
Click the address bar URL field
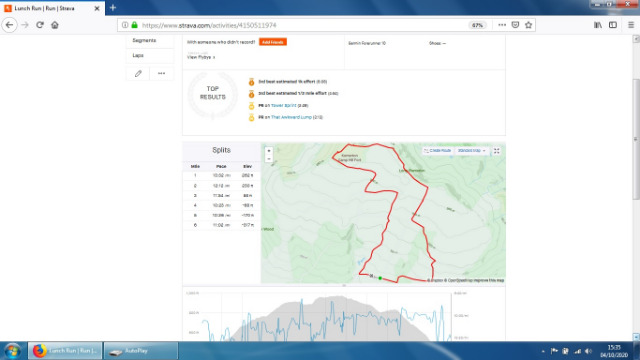[x=302, y=25]
